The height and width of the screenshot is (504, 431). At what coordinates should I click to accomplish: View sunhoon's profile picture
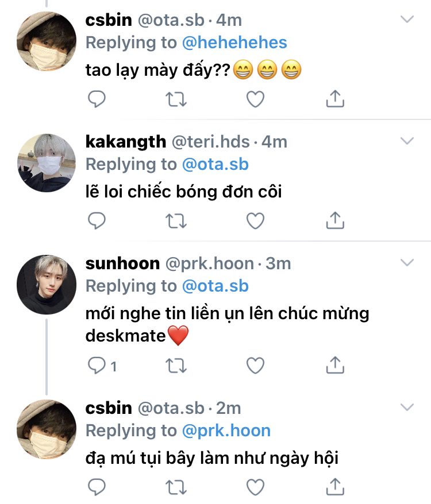(x=47, y=284)
